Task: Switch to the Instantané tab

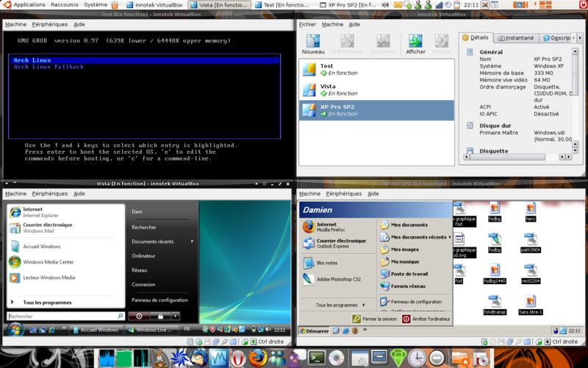Action: pyautogui.click(x=515, y=38)
